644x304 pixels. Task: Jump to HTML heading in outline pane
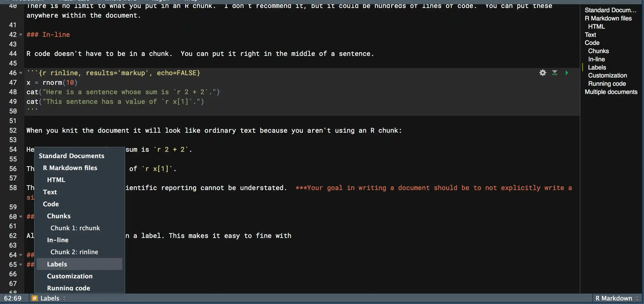click(596, 27)
